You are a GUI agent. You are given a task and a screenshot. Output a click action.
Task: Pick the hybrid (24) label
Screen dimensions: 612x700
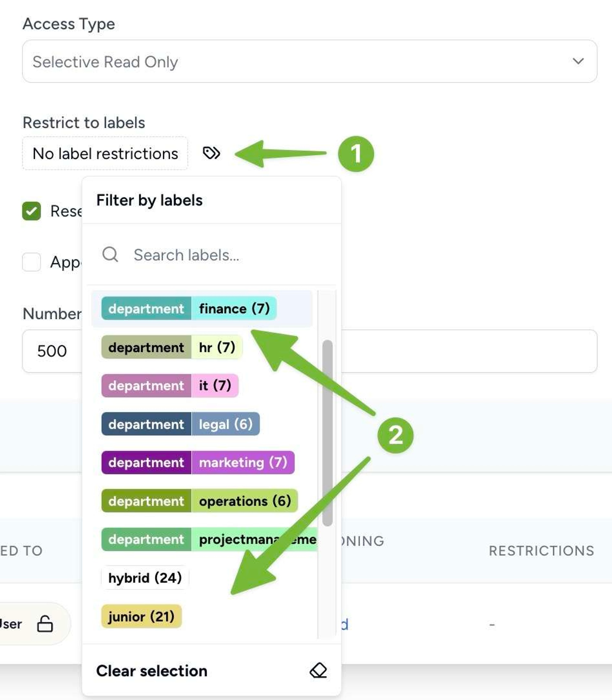(x=145, y=578)
